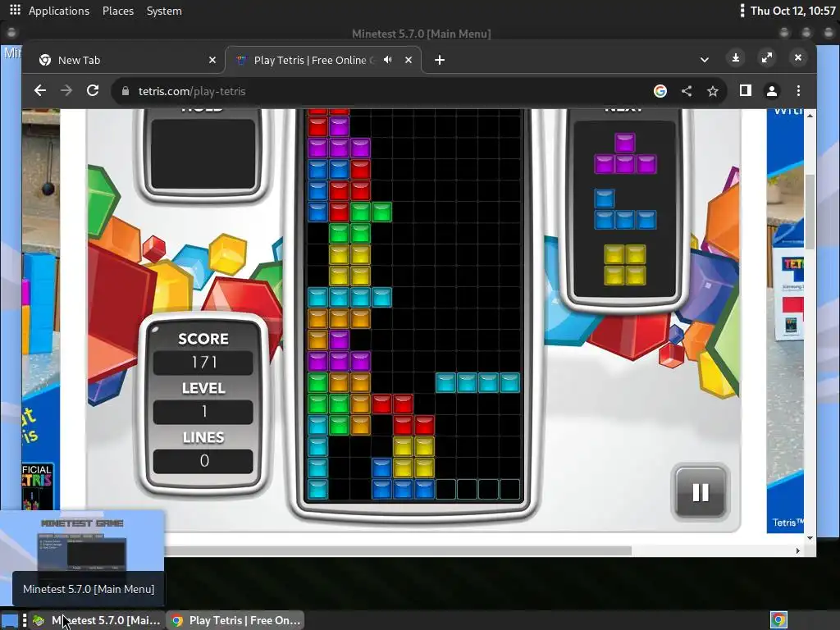Click the empty Hold piece box
Image resolution: width=840 pixels, height=630 pixels.
point(203,155)
